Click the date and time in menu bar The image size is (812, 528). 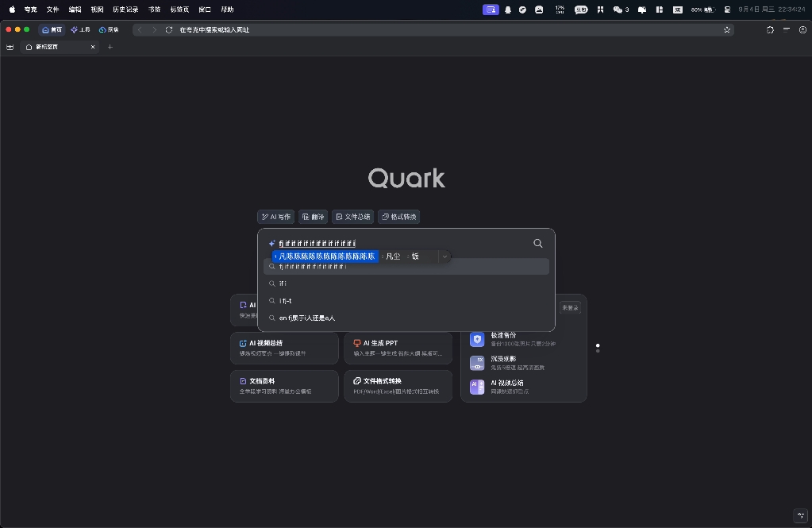point(772,10)
